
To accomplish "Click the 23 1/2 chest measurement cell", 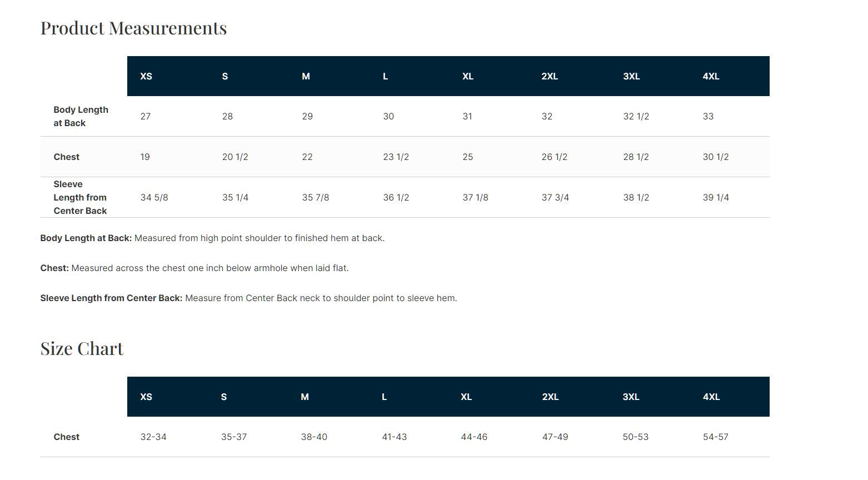I will coord(396,157).
